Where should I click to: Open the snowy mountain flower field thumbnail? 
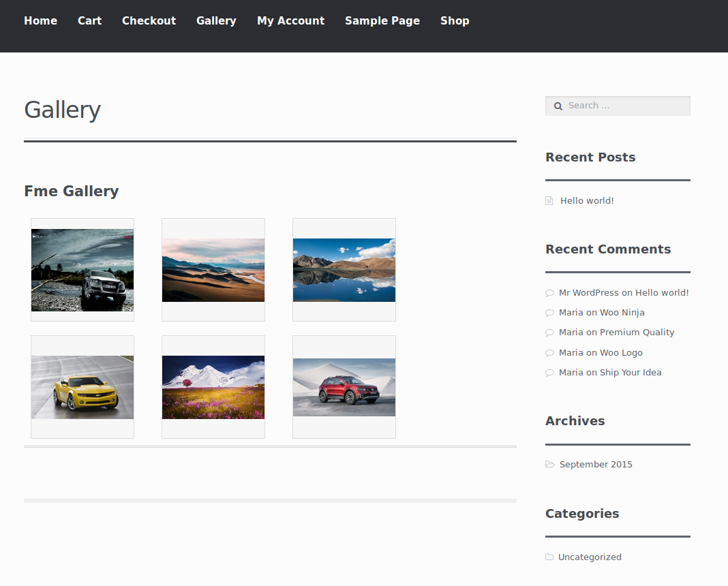(213, 388)
